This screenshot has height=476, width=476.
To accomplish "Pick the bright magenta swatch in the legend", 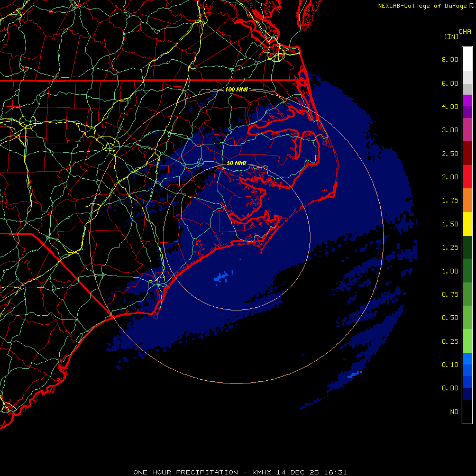I will coord(467,100).
